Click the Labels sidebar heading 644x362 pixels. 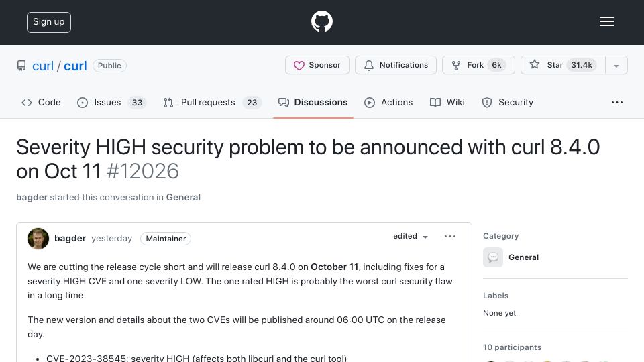click(496, 296)
